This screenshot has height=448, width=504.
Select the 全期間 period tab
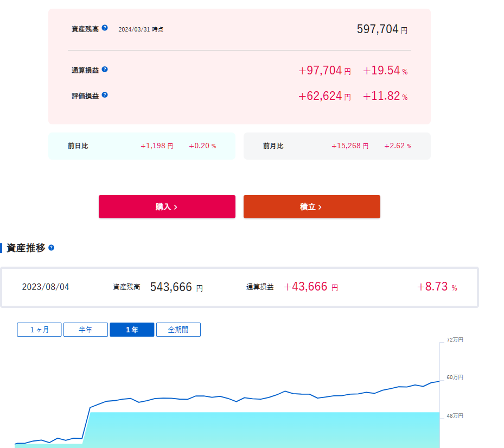pyautogui.click(x=178, y=330)
